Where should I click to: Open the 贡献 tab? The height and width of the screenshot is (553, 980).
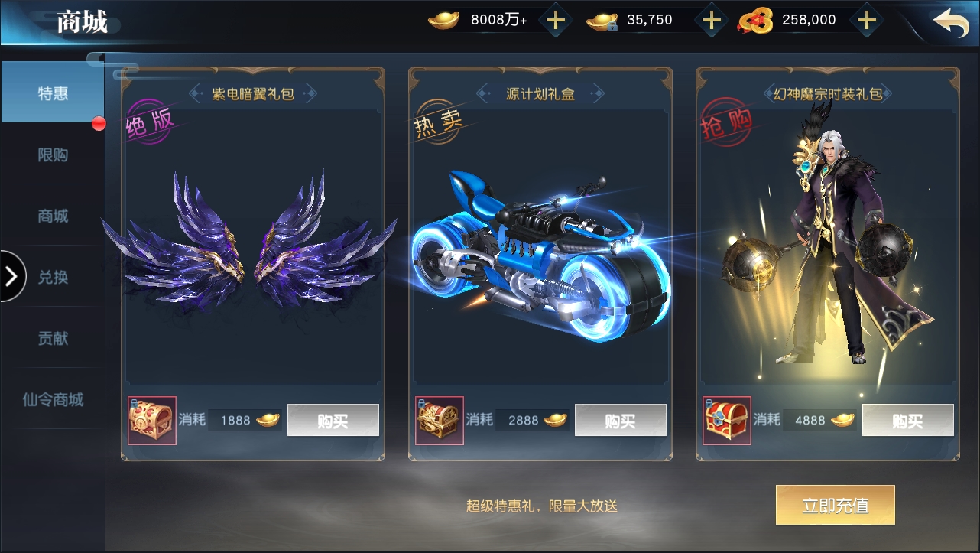pyautogui.click(x=53, y=338)
